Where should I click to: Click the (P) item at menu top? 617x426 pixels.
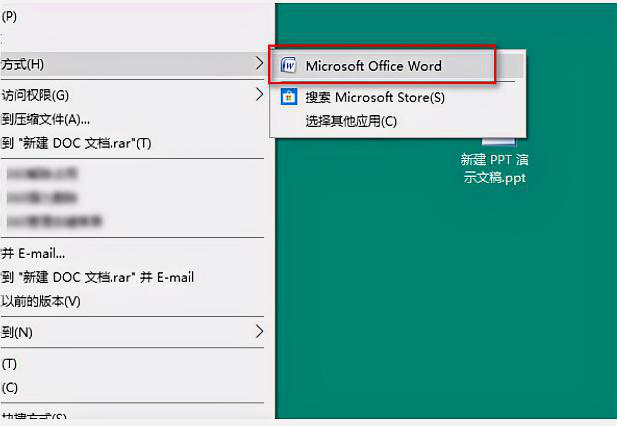point(10,17)
